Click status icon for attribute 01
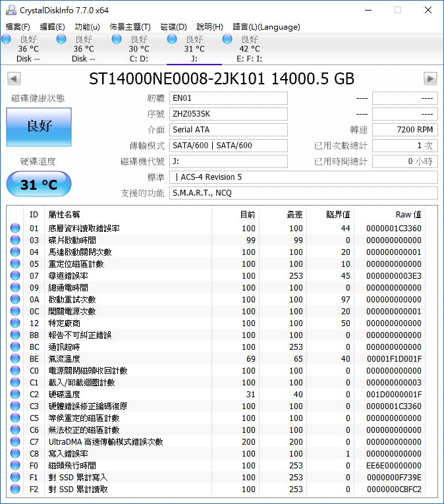This screenshot has width=444, height=504. click(15, 228)
